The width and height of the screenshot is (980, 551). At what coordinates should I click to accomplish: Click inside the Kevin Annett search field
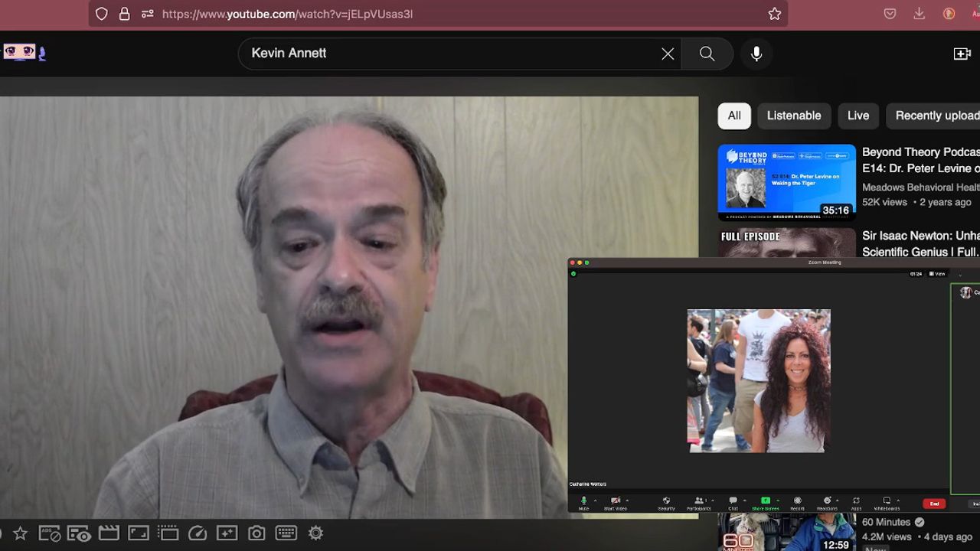click(452, 54)
